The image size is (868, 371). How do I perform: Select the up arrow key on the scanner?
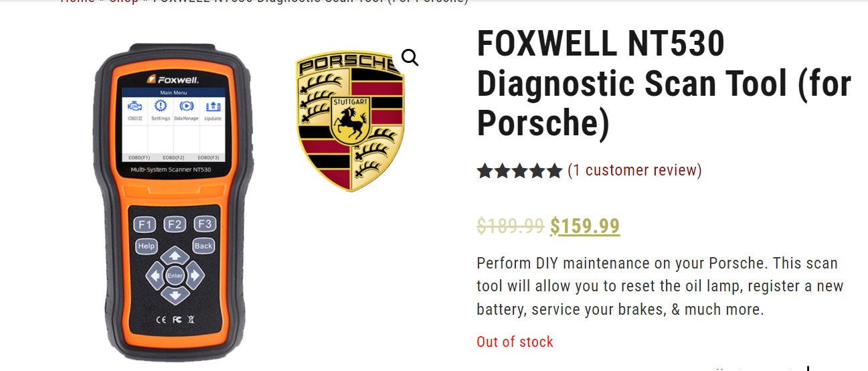point(175,256)
